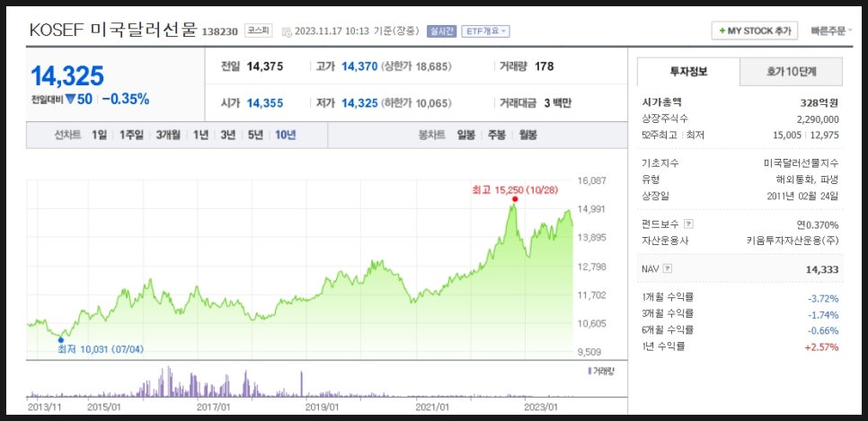
Task: Click the 상장일 value 2011년 02월 24일
Action: (x=802, y=196)
